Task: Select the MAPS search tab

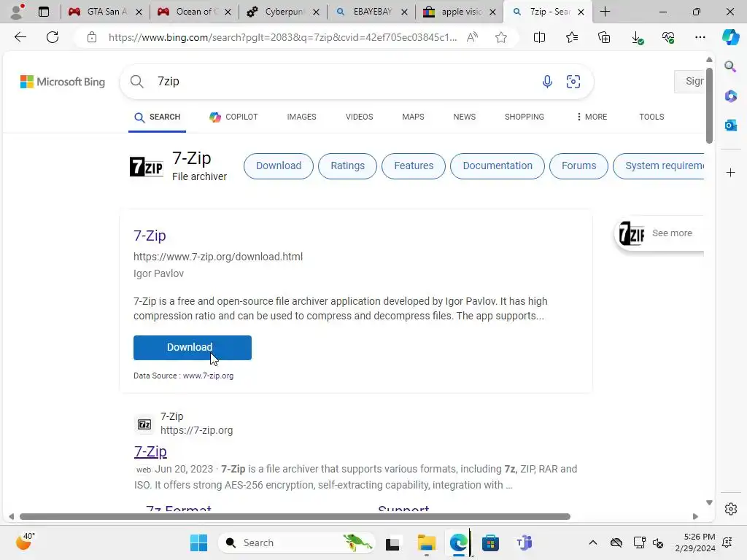Action: 413,117
